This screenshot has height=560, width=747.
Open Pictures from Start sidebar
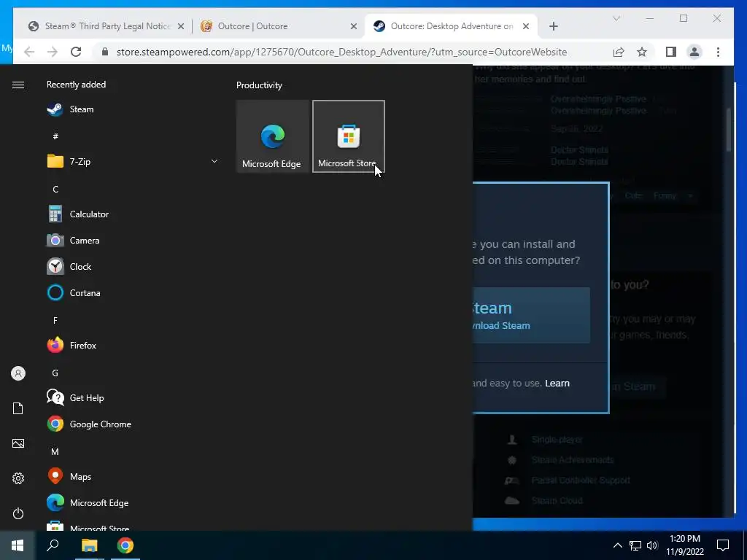point(18,443)
